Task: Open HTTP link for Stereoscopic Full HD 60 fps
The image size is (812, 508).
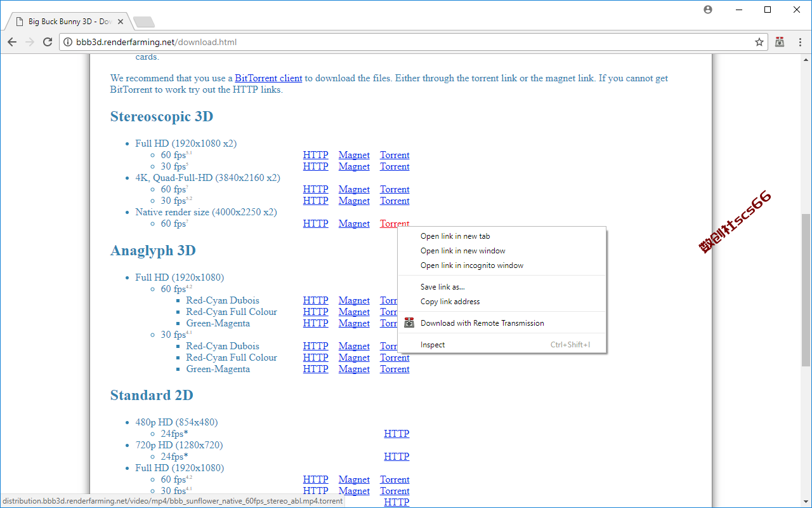Action: (x=315, y=155)
